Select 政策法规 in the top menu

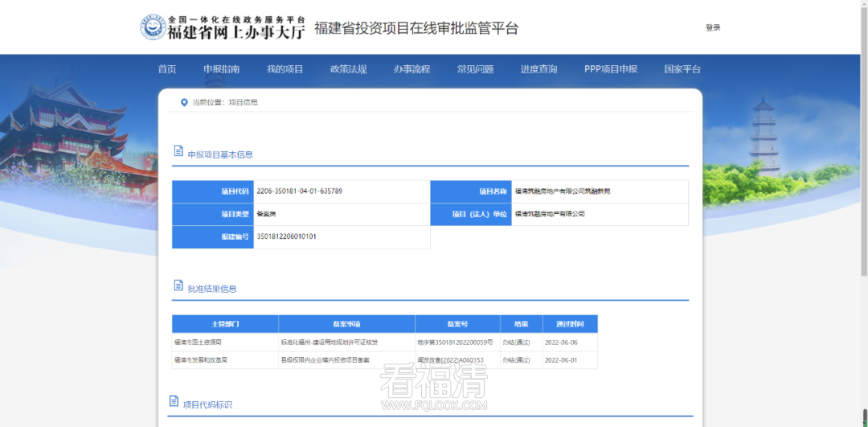click(348, 69)
